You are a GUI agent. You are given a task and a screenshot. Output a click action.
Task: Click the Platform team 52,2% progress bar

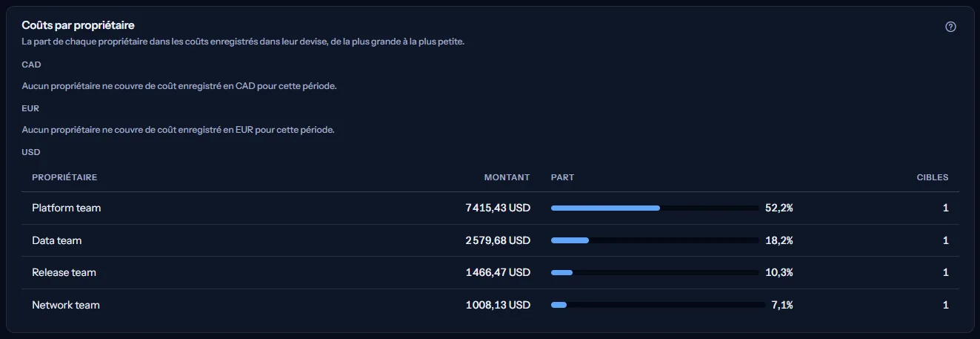(658, 208)
